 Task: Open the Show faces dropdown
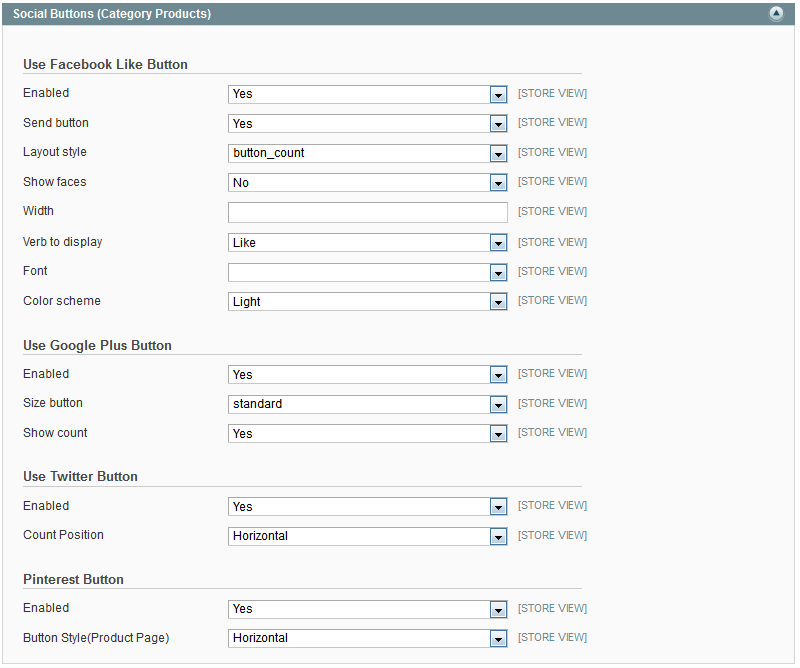[367, 183]
